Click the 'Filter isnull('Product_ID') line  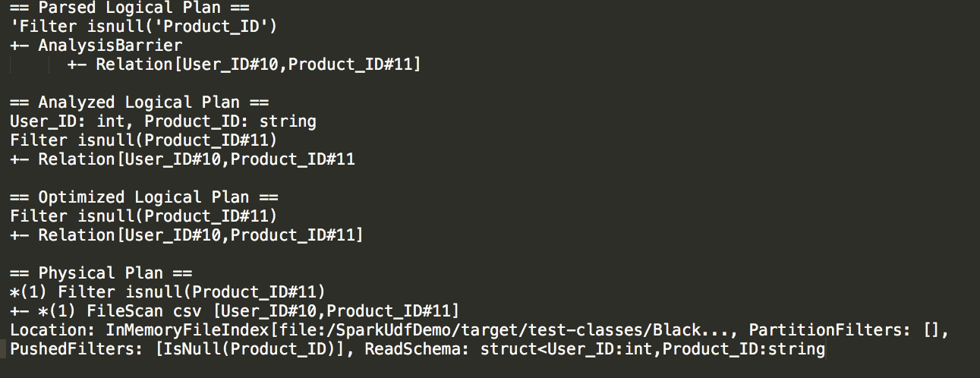(x=143, y=27)
